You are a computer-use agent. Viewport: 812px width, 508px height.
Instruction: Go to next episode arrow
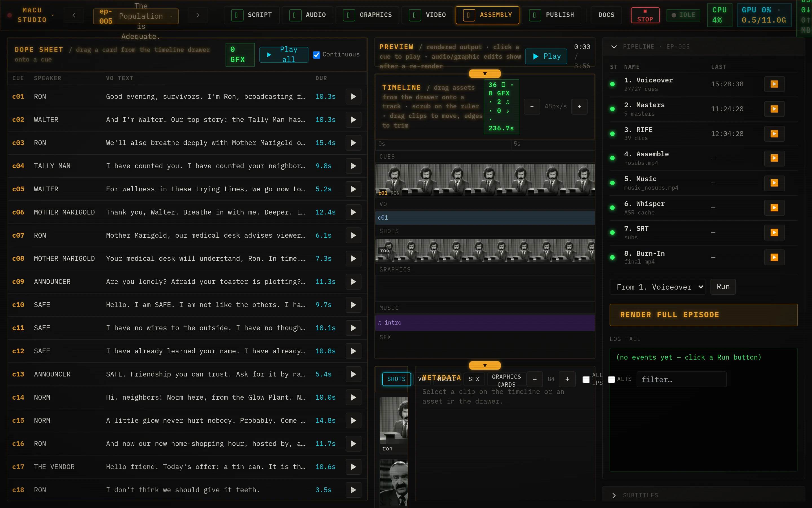(x=198, y=16)
